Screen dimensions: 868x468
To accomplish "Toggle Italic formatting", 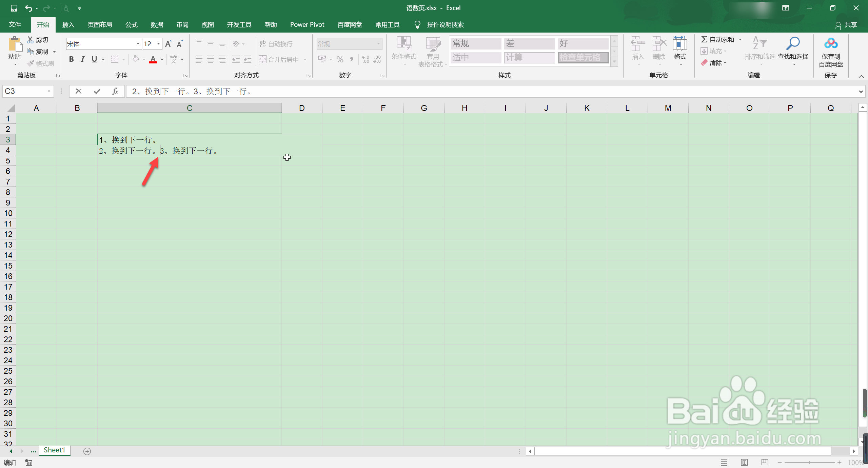I will [x=83, y=59].
